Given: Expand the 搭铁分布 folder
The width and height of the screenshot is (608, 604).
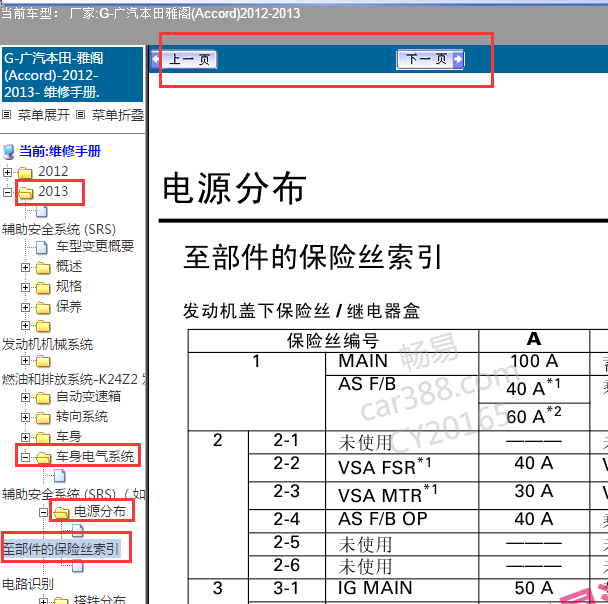Looking at the screenshot, I should coord(43,600).
